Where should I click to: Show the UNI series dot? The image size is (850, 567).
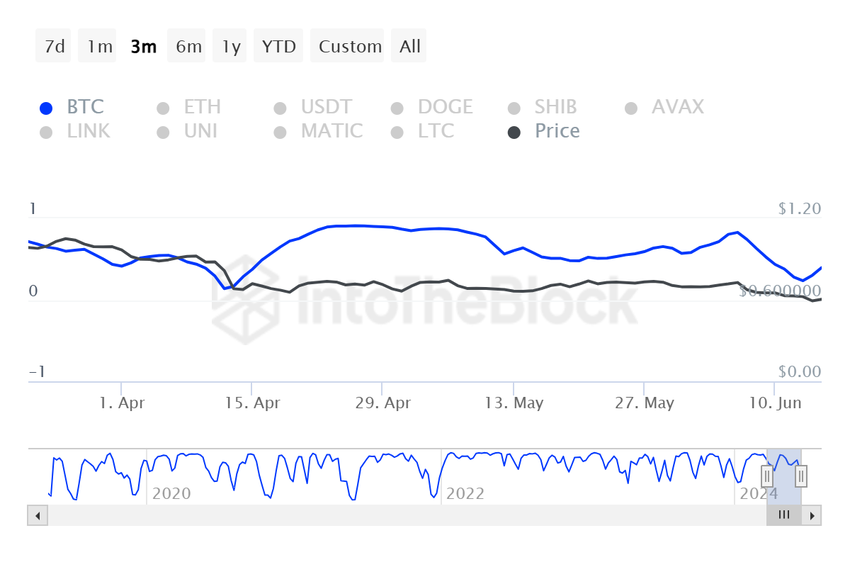(163, 132)
